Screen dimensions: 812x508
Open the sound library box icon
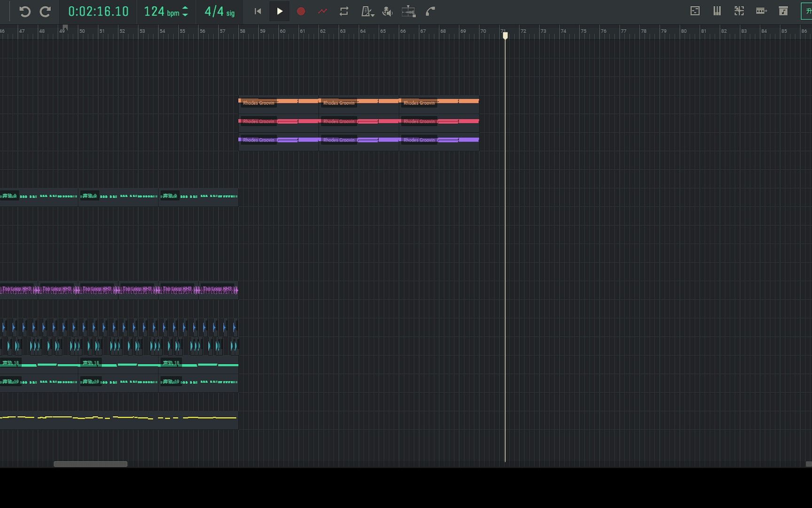[x=783, y=11]
